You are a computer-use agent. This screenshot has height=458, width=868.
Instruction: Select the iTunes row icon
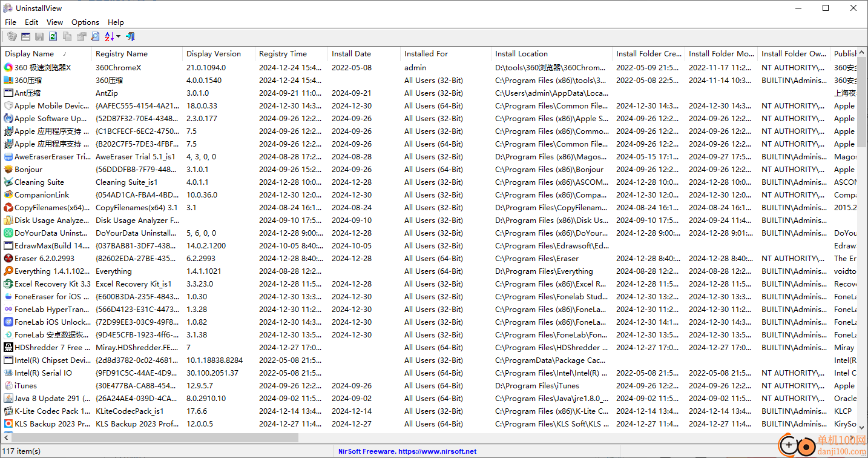(x=8, y=386)
